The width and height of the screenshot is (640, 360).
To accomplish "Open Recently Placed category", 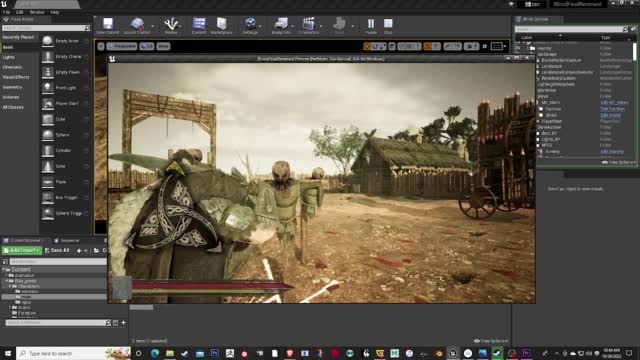I will coord(19,37).
